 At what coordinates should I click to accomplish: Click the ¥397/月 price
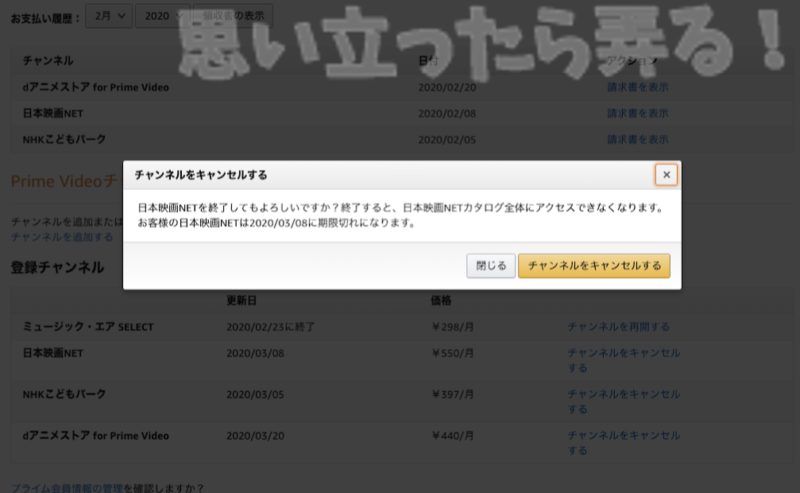point(453,395)
